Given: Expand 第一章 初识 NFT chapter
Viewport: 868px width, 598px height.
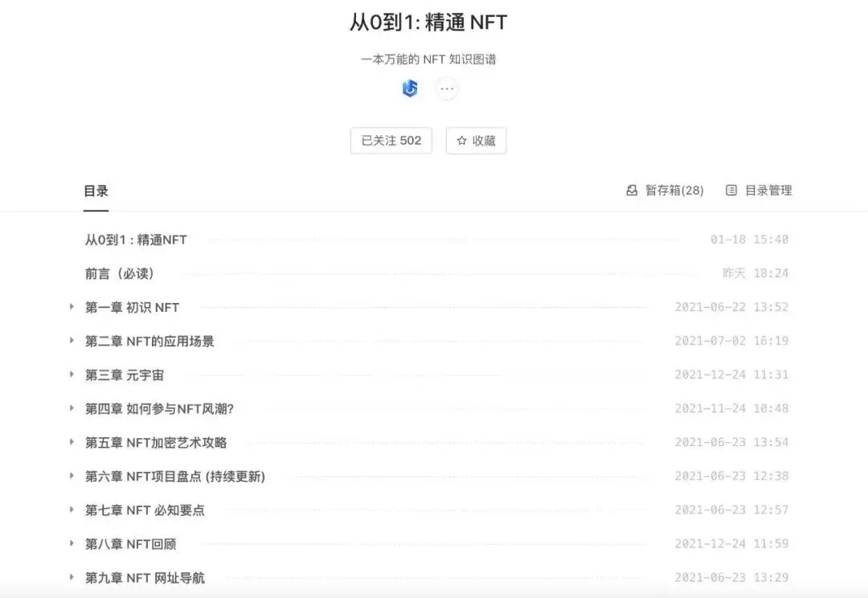Looking at the screenshot, I should point(72,307).
